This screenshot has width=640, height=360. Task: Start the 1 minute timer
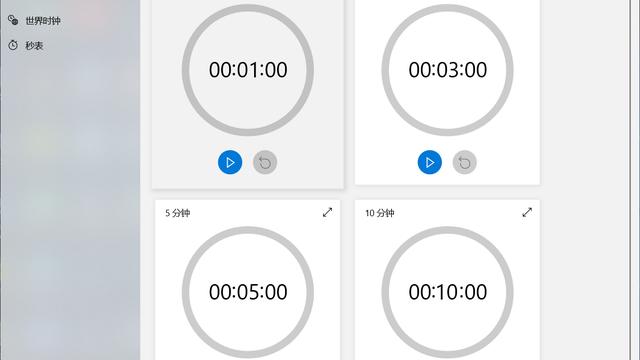click(x=230, y=162)
